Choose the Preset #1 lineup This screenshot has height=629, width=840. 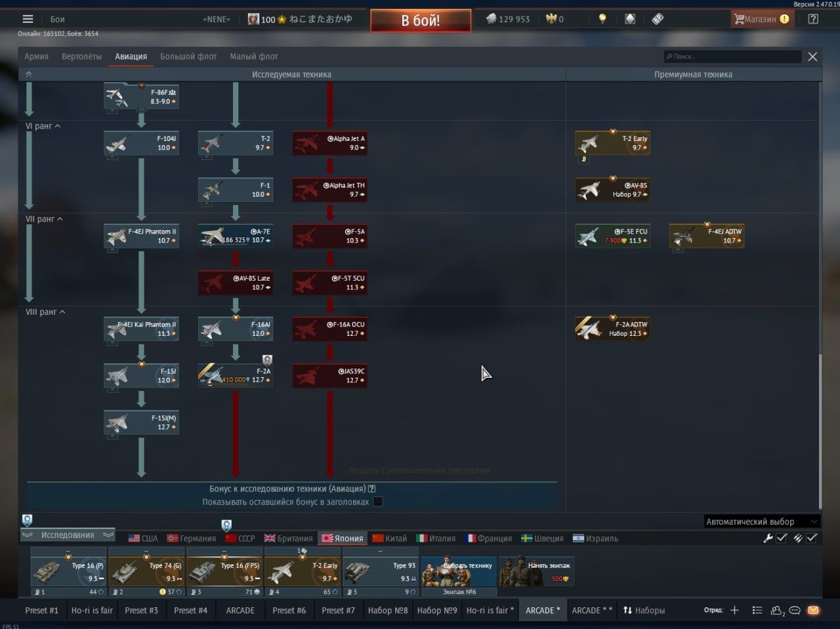[x=41, y=610]
